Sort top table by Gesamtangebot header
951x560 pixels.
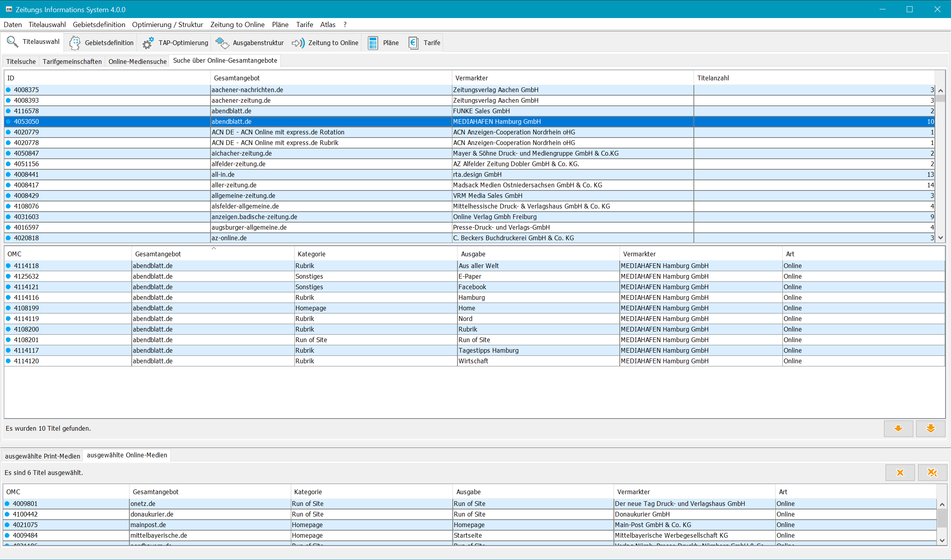point(331,78)
